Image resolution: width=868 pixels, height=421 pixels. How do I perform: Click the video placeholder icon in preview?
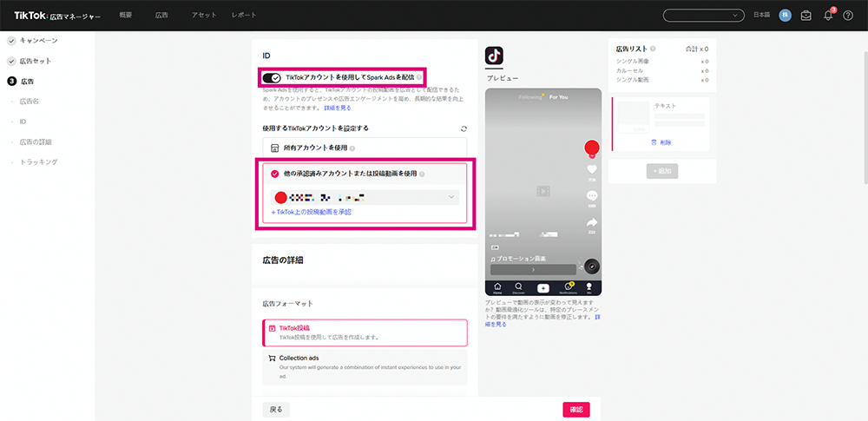[x=543, y=191]
